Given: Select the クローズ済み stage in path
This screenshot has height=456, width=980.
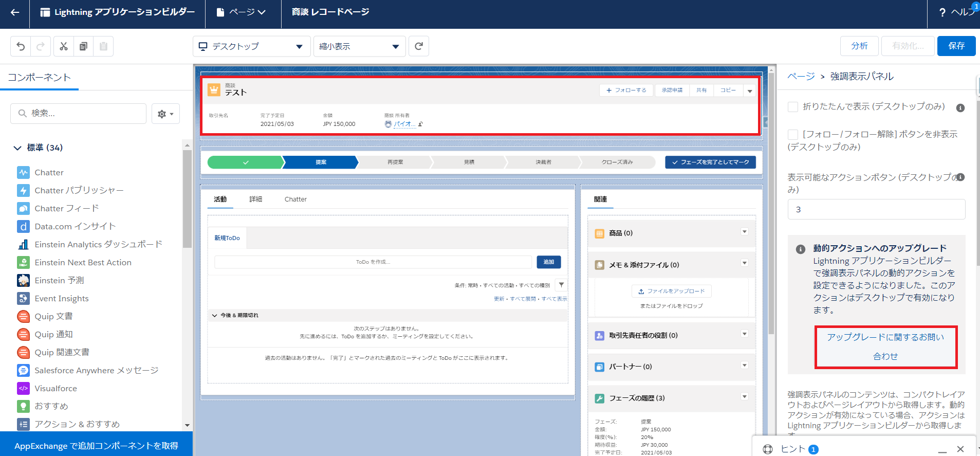Looking at the screenshot, I should tap(617, 162).
